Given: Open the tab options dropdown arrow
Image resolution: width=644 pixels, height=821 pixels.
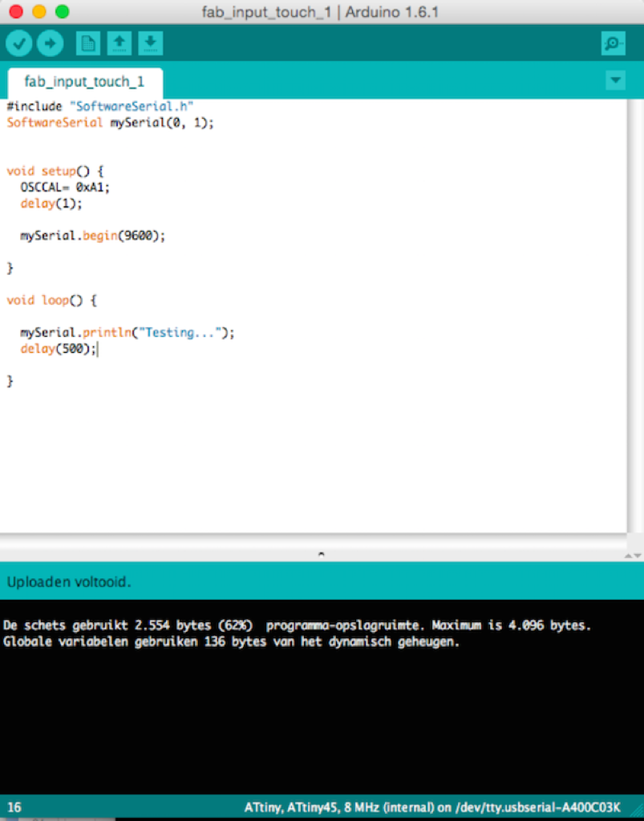Looking at the screenshot, I should 616,80.
